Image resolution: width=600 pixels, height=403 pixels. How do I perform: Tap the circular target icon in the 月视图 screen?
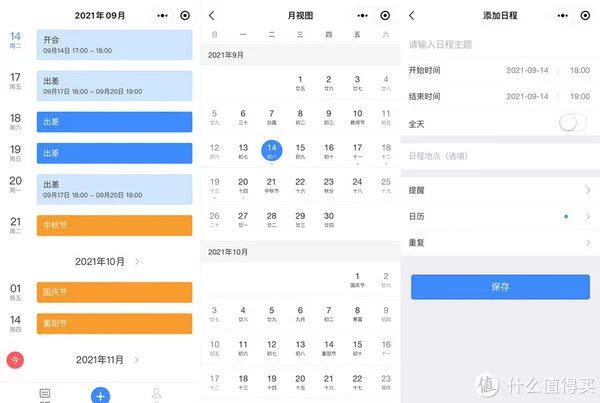pyautogui.click(x=385, y=15)
